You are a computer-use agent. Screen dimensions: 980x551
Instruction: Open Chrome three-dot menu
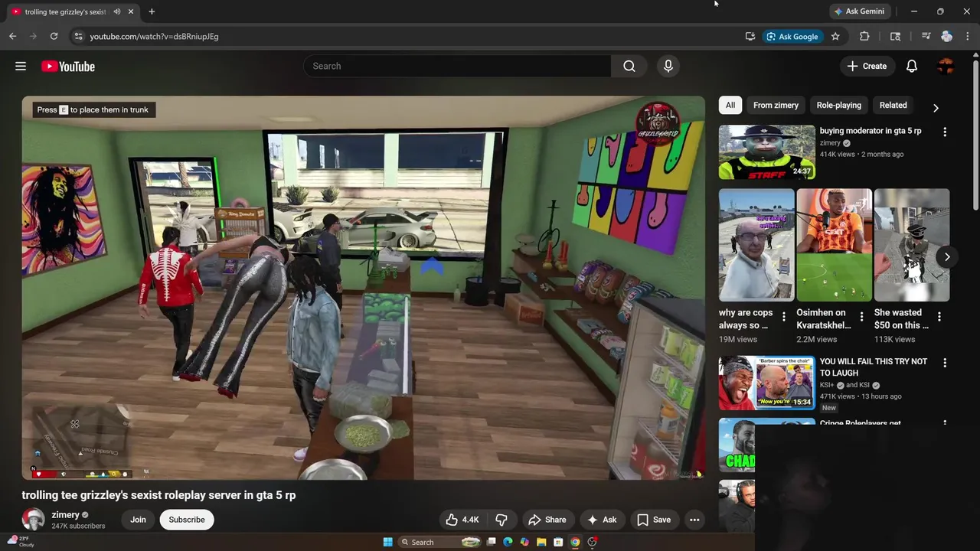click(x=968, y=36)
